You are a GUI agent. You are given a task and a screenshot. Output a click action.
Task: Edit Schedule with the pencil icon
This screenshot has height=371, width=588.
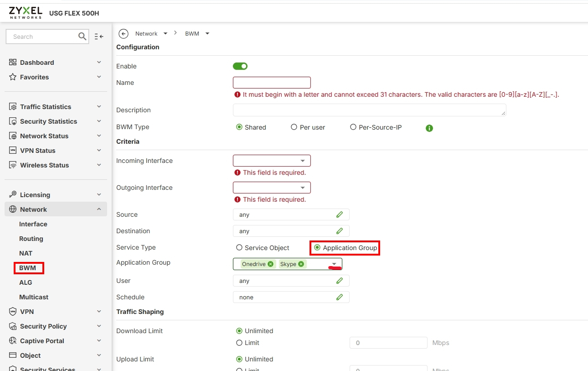click(x=340, y=297)
